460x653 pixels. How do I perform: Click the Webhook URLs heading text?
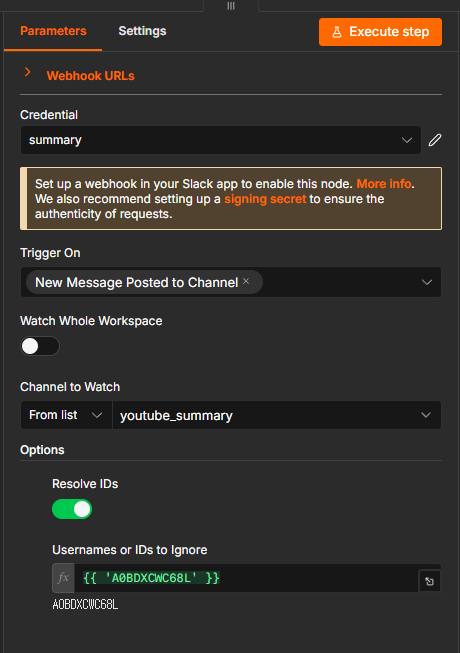(91, 76)
